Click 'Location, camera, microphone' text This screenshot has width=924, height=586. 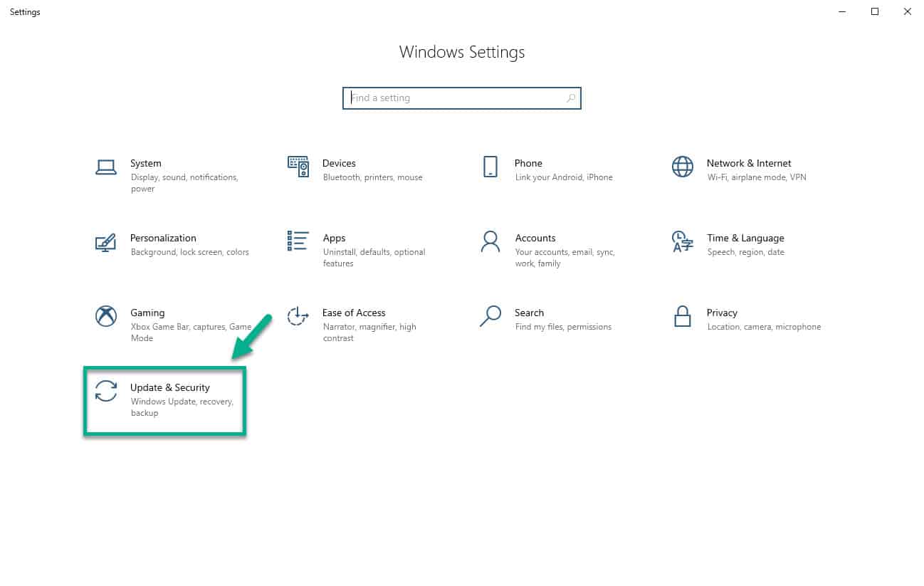(x=764, y=327)
